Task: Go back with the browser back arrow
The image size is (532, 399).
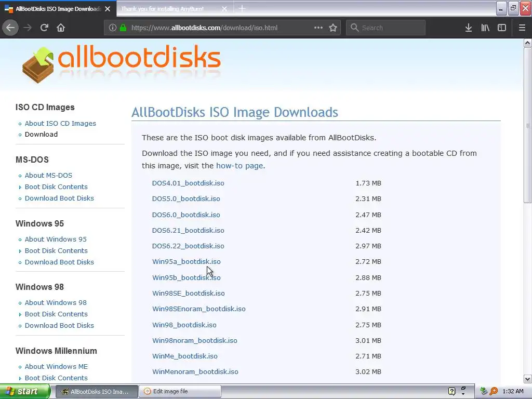Action: pyautogui.click(x=10, y=28)
